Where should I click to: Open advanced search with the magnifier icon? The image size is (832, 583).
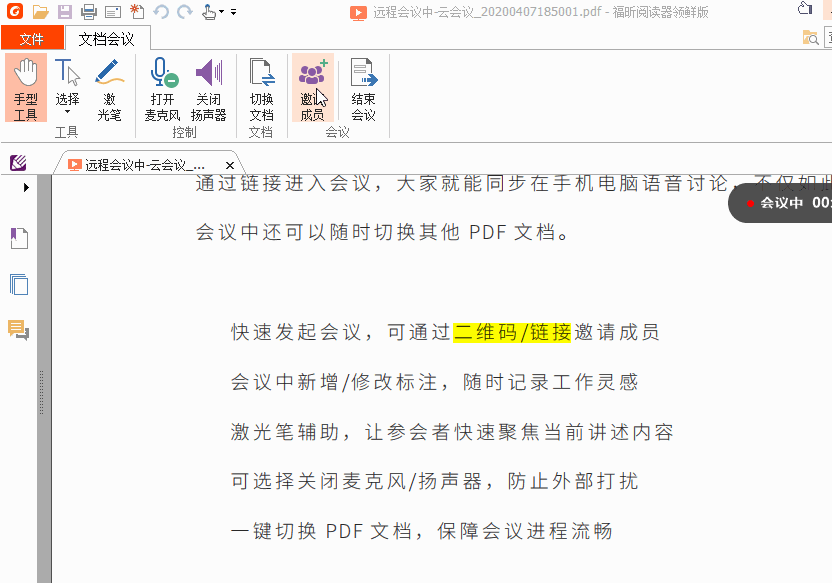pos(810,36)
